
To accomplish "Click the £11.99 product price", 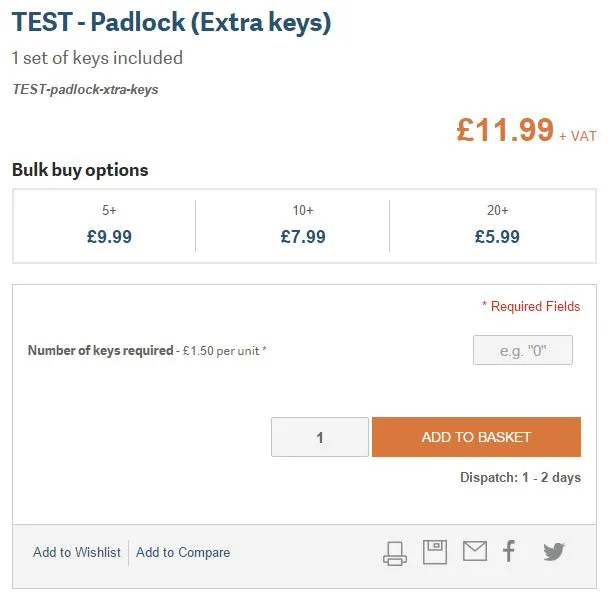I will (505, 130).
